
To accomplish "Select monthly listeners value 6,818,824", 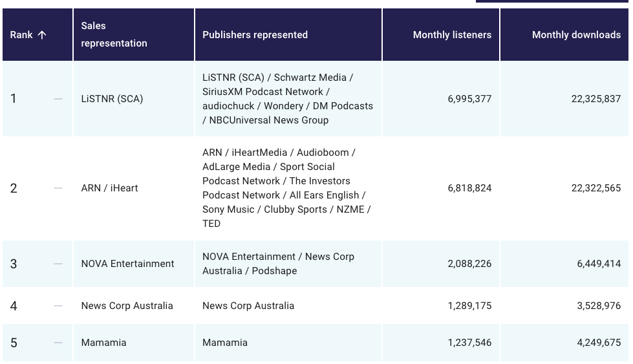I will point(469,188).
